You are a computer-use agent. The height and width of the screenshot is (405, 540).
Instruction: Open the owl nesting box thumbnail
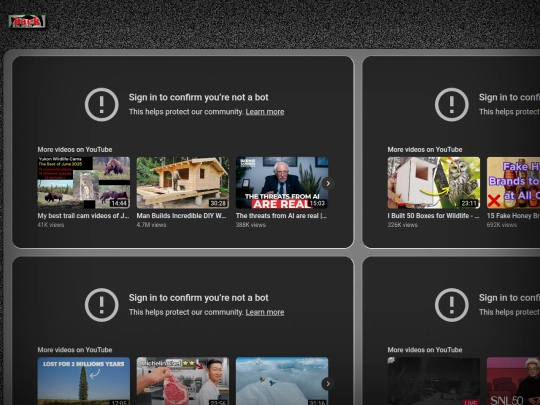[434, 183]
